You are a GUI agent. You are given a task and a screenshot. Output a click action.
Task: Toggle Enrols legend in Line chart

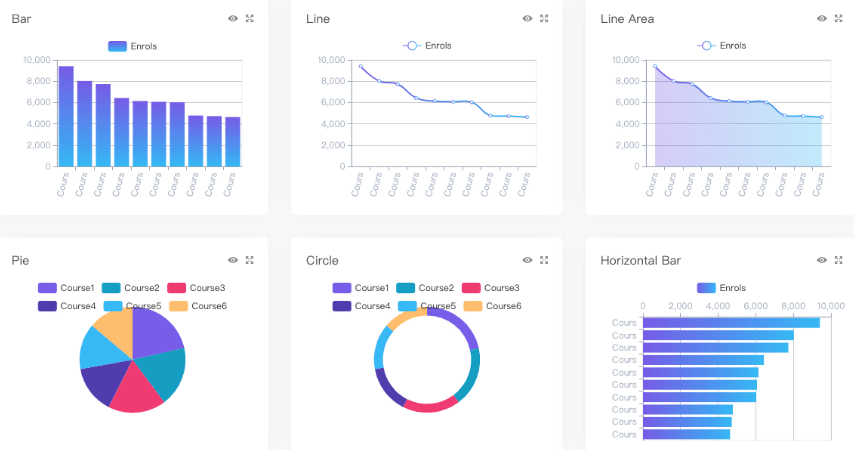pyautogui.click(x=427, y=46)
